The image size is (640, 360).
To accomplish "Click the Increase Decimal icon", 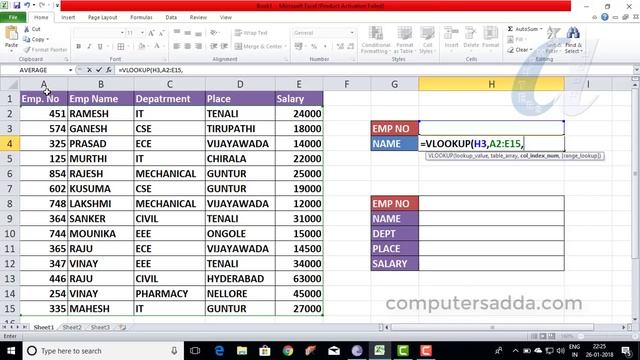I will pyautogui.click(x=340, y=46).
